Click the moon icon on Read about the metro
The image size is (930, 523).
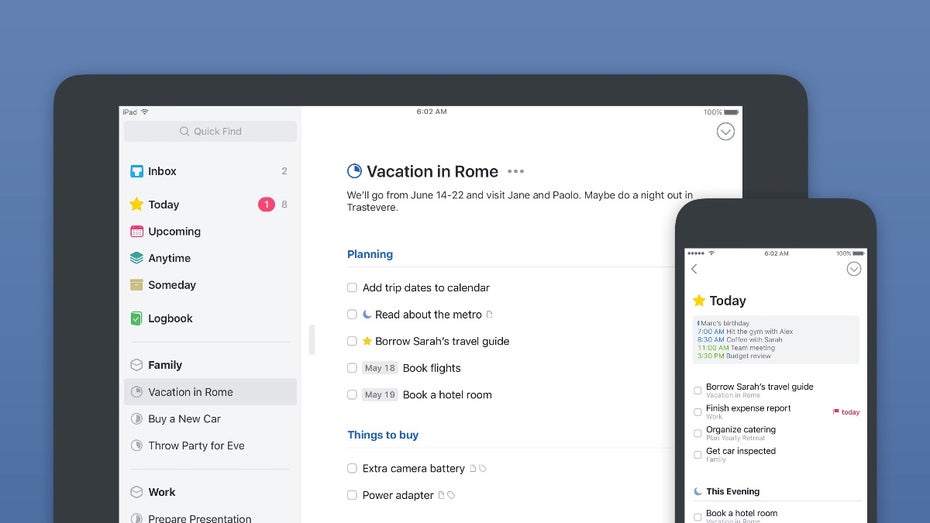coord(367,314)
